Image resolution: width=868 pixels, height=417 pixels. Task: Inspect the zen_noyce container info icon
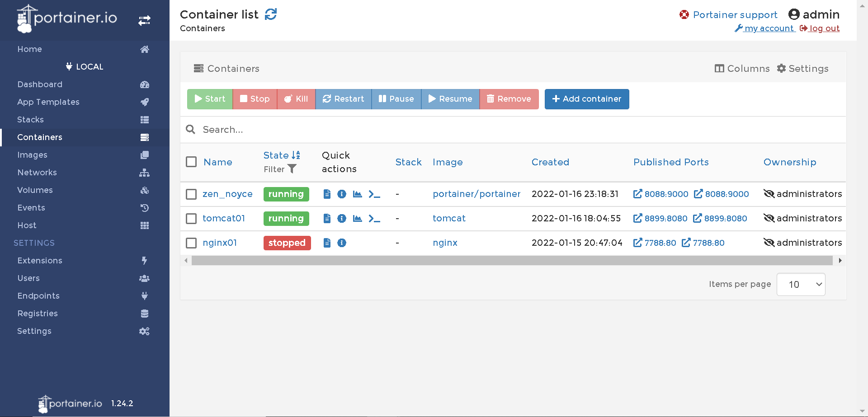(342, 194)
